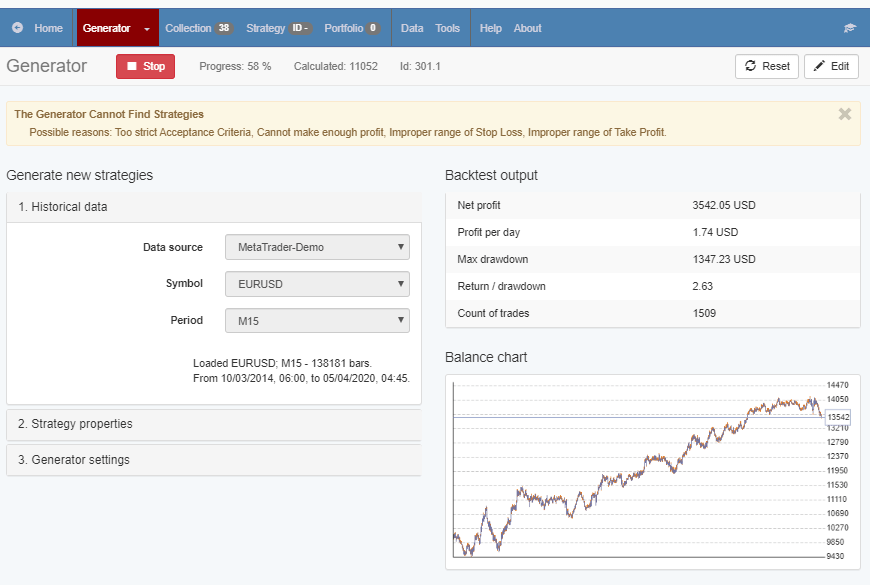The height and width of the screenshot is (585, 870).
Task: Click the Portfolio count badge
Action: click(x=373, y=28)
